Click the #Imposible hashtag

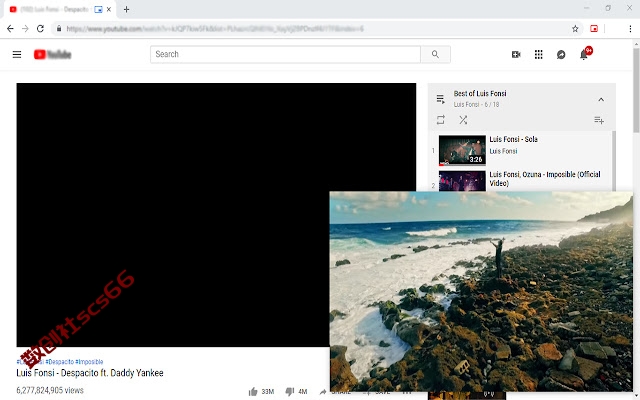89,362
